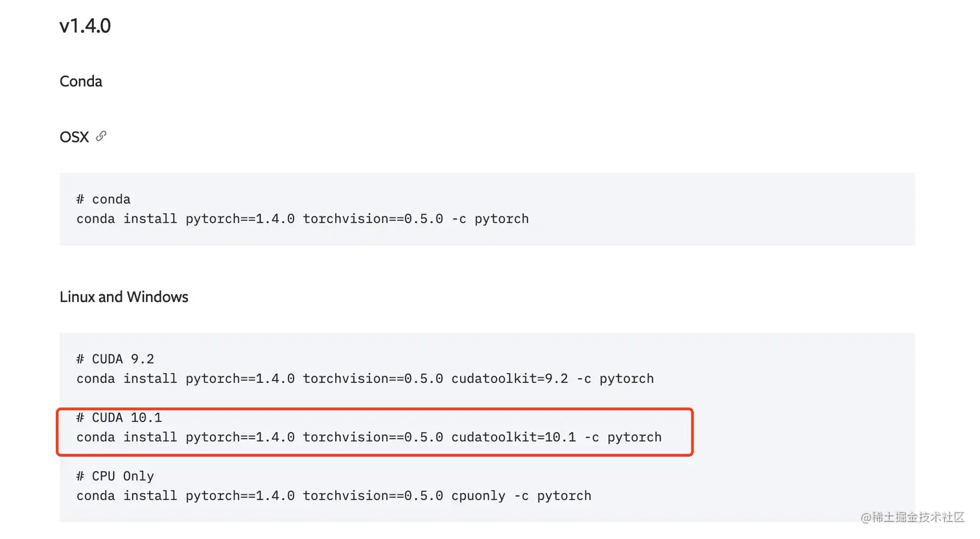The height and width of the screenshot is (539, 980).
Task: Click the cudatoolkit=9.2 text in command
Action: 509,379
